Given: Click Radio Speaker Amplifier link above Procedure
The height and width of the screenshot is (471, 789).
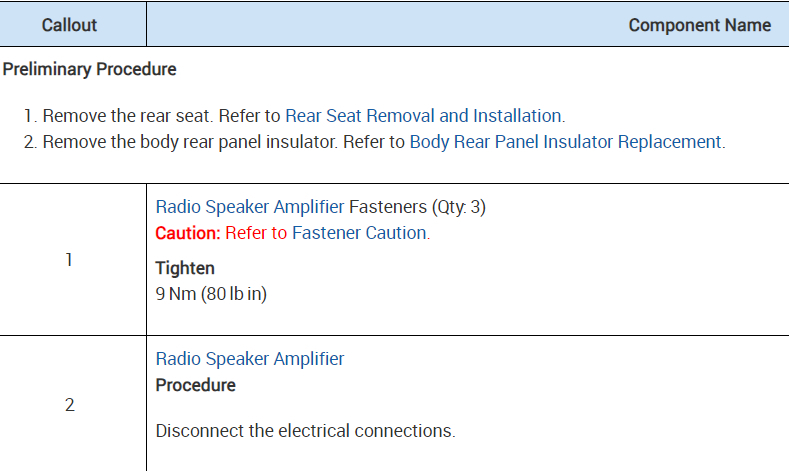Looking at the screenshot, I should click(x=250, y=359).
